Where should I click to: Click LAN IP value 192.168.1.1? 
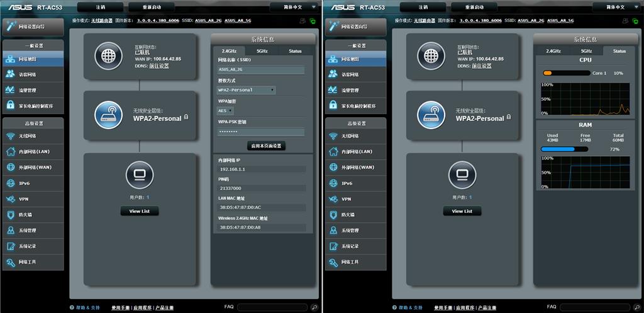click(262, 169)
